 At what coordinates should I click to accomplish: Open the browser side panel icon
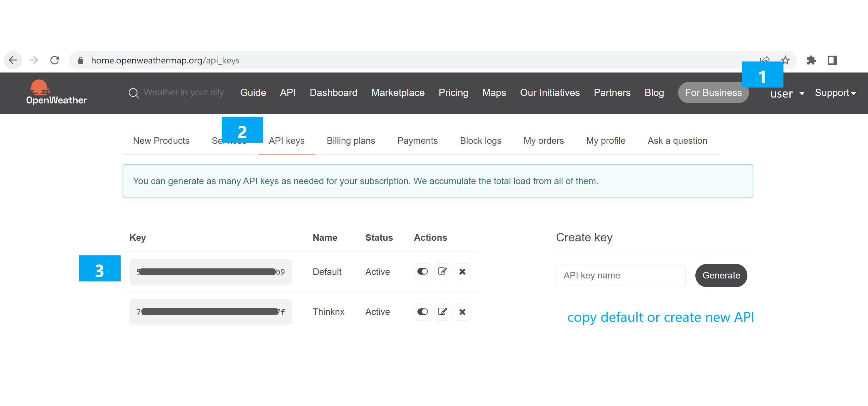832,61
